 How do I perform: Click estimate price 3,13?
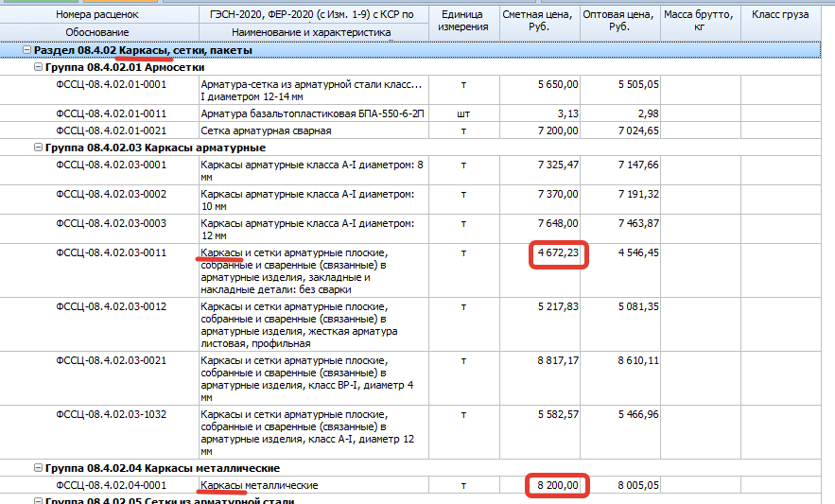tap(567, 113)
